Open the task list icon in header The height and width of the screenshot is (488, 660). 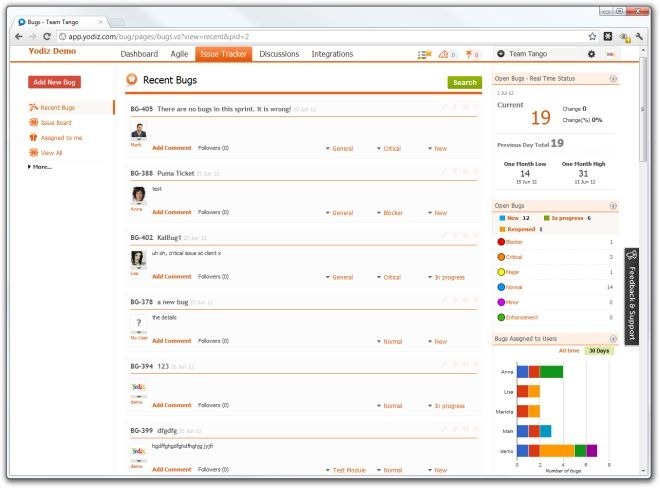pyautogui.click(x=424, y=54)
